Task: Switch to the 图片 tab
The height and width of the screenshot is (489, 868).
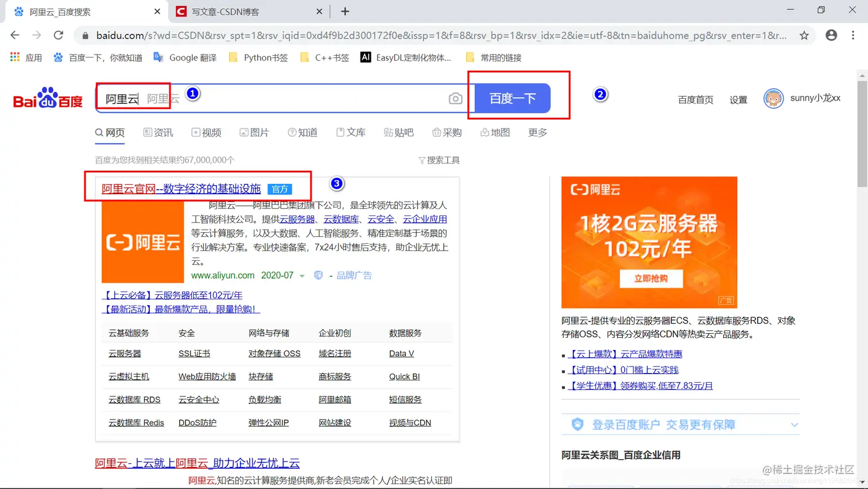Action: tap(254, 133)
